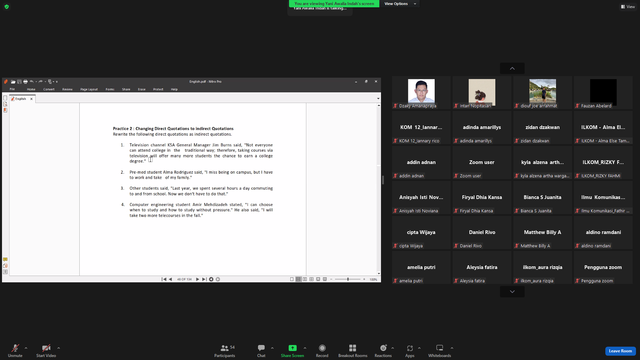Open the File menu in Nitro Pro

pyautogui.click(x=12, y=89)
